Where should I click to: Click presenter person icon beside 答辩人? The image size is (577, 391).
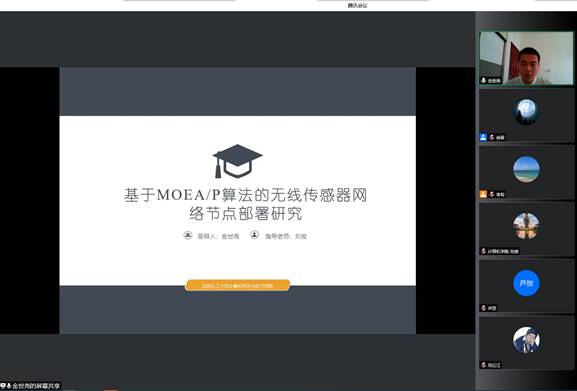coord(188,235)
